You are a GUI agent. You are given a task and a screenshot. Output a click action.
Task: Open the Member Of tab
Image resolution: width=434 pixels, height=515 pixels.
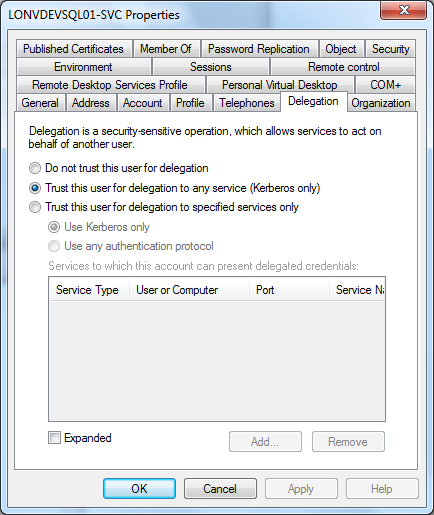click(166, 49)
